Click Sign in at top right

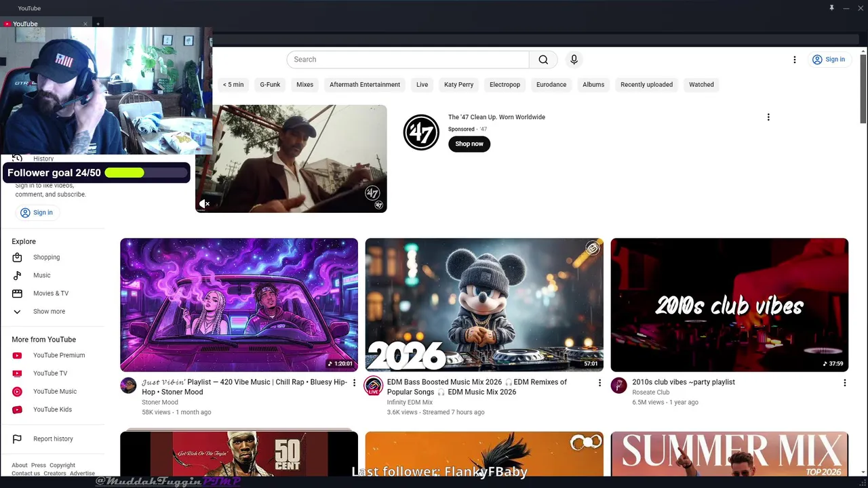pos(829,60)
